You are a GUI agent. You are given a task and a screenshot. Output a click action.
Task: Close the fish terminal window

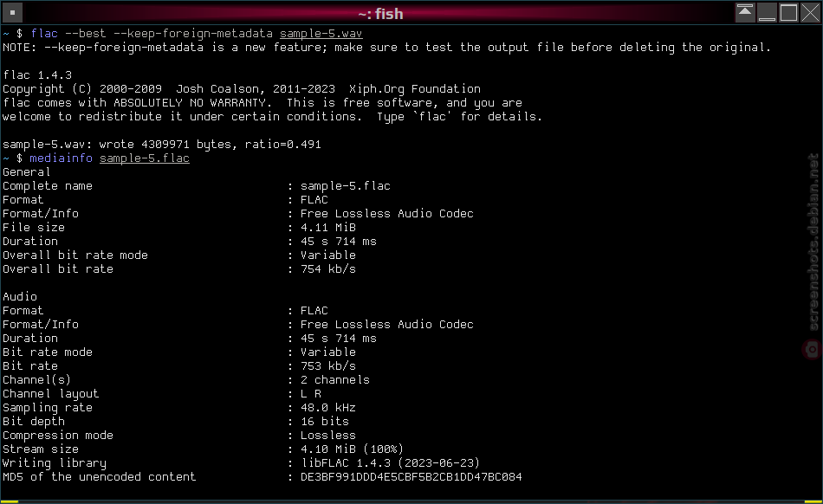810,12
